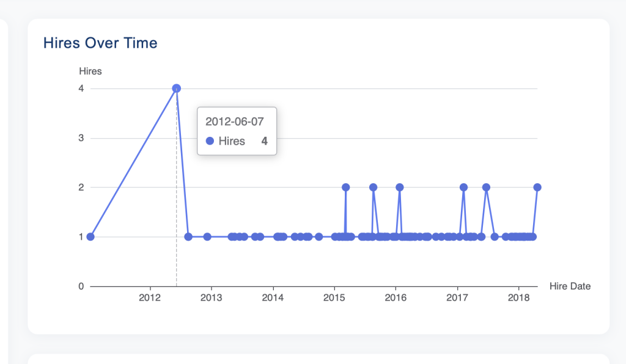The image size is (626, 364).
Task: Select the 2-hire point between 2017 and 2018
Action: (x=487, y=187)
